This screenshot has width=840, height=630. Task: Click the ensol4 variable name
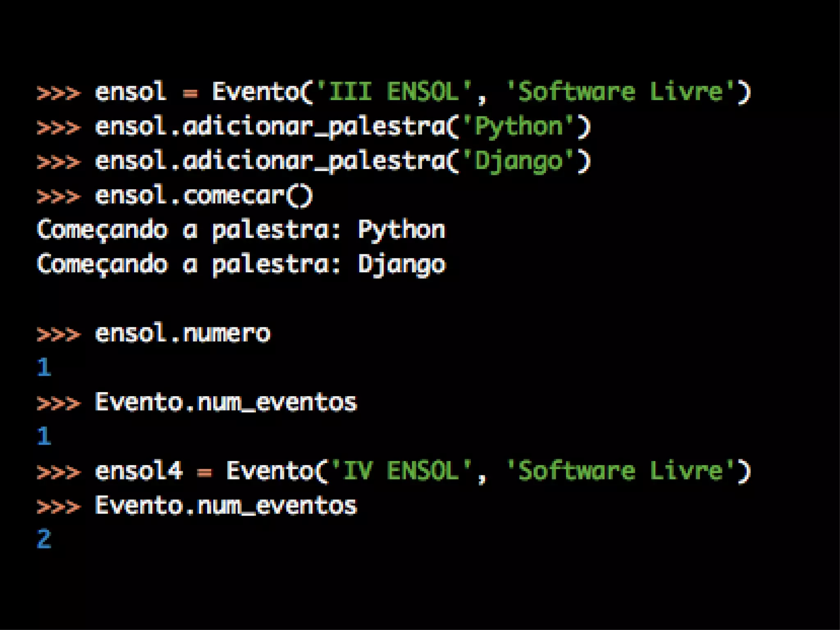point(139,471)
